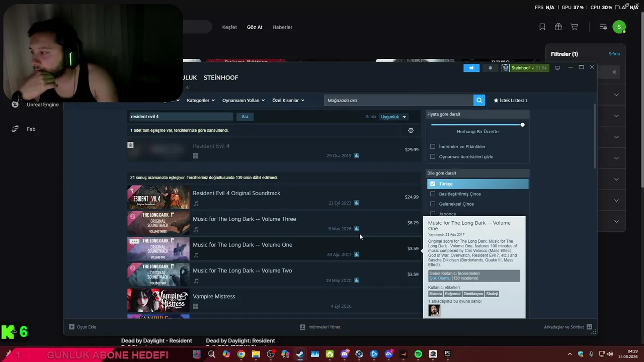The width and height of the screenshot is (644, 362).
Task: Open the gift icon in Epic window
Action: [x=558, y=27]
